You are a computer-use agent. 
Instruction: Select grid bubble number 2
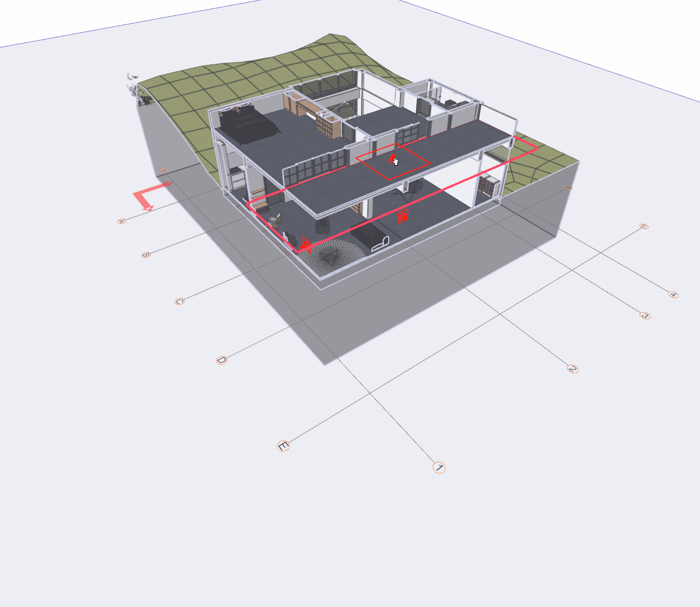(x=573, y=368)
